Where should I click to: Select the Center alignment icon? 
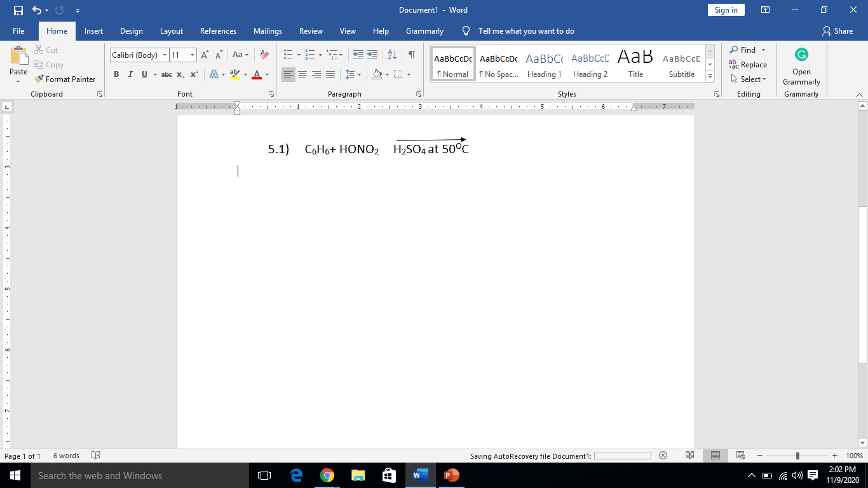[302, 74]
